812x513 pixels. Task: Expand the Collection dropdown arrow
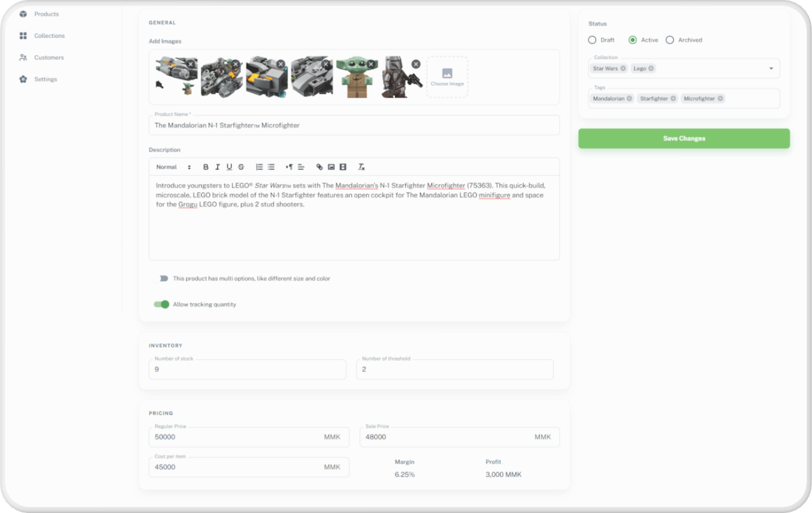[x=771, y=68]
